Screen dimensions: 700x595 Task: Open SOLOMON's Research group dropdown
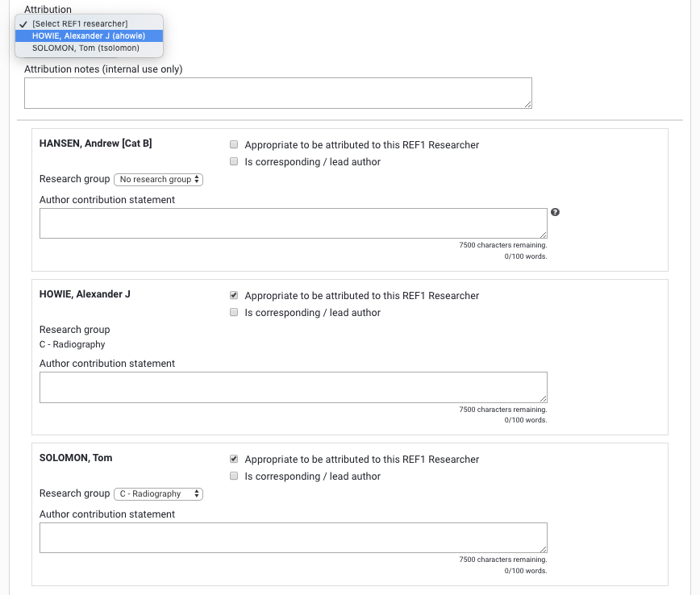[x=158, y=494]
